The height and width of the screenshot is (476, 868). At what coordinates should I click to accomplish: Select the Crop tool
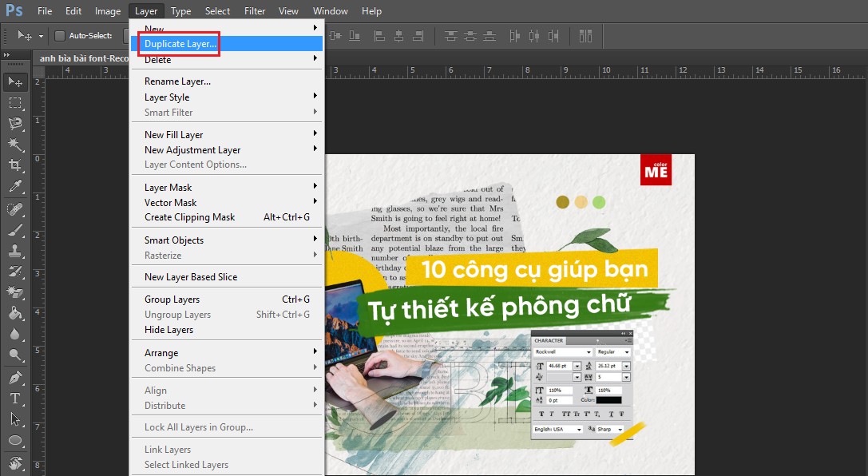[x=14, y=161]
